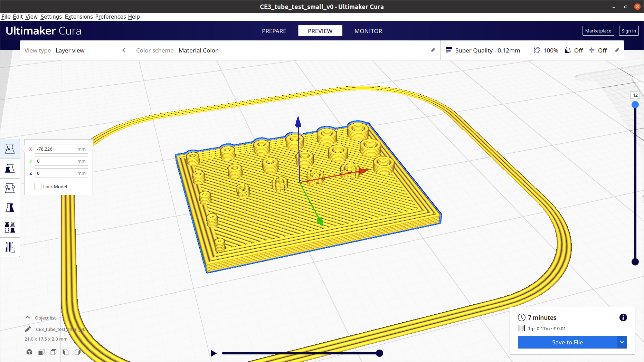Open Per Model Settings tool

coord(10,228)
